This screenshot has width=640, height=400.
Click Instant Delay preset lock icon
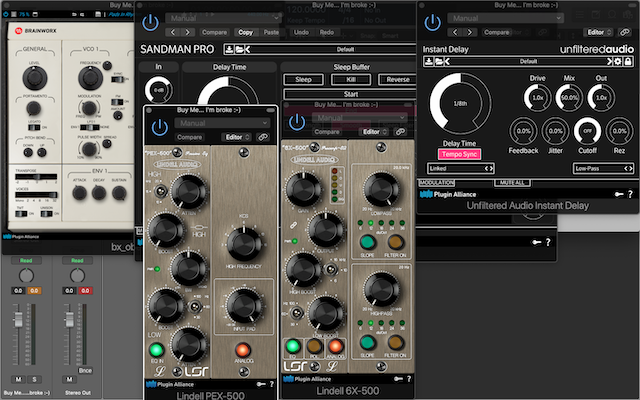(x=628, y=61)
